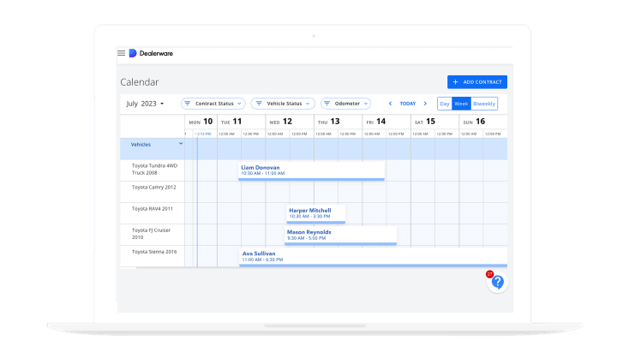Click the Add Contract button

pyautogui.click(x=477, y=82)
